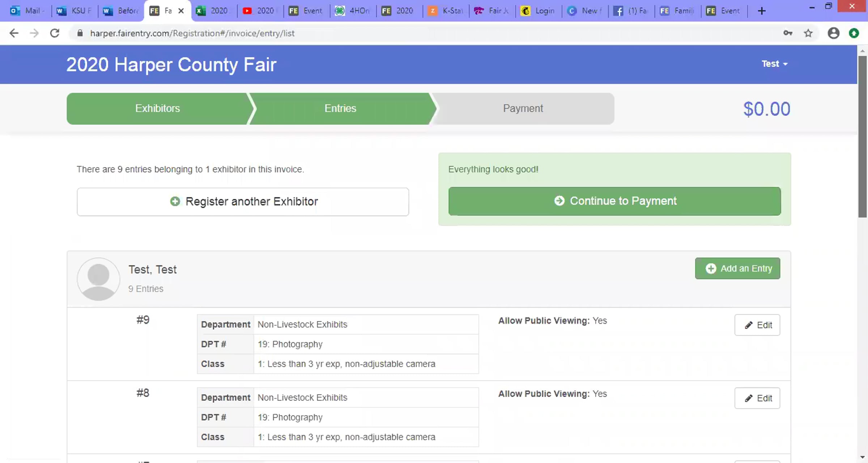Viewport: 868px width, 463px height.
Task: Switch to the Families FairEntry tab
Action: pos(677,11)
